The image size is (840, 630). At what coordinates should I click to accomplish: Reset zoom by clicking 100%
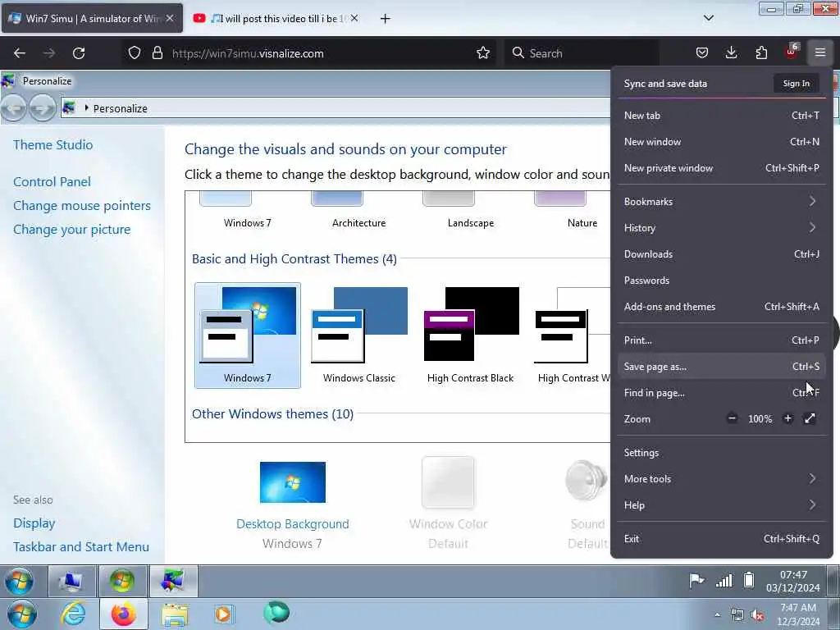pos(760,419)
